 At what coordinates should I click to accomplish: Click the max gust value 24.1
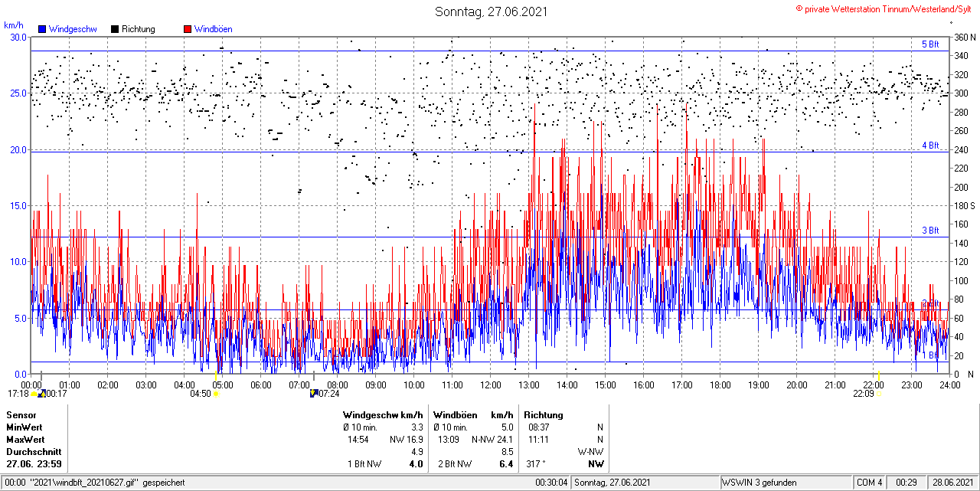(x=504, y=440)
